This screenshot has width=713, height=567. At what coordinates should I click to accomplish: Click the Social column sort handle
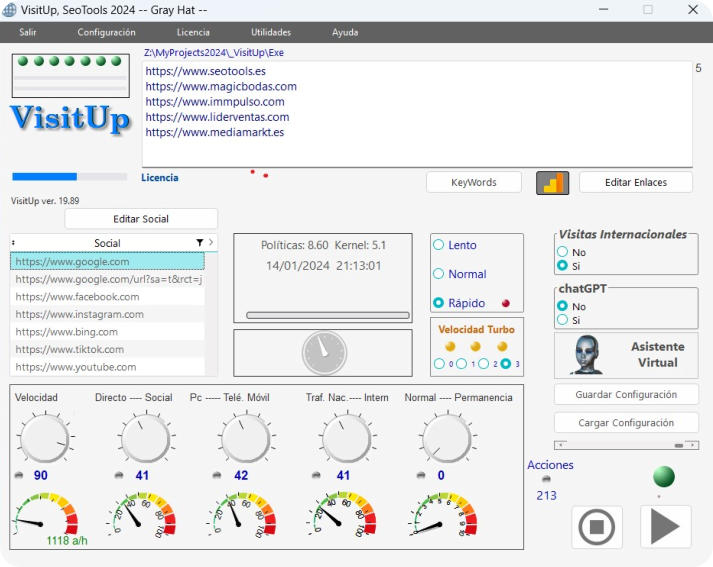pos(13,243)
